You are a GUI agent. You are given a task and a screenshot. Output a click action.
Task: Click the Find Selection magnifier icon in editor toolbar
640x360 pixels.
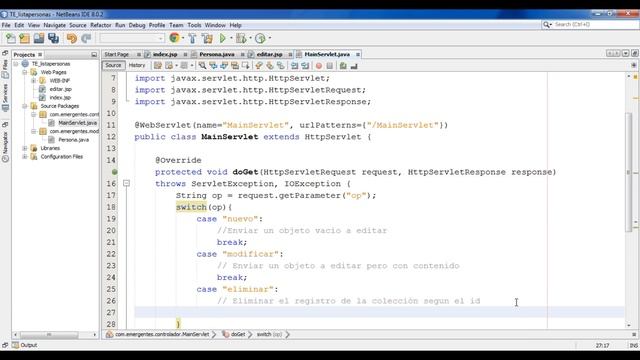tap(202, 66)
